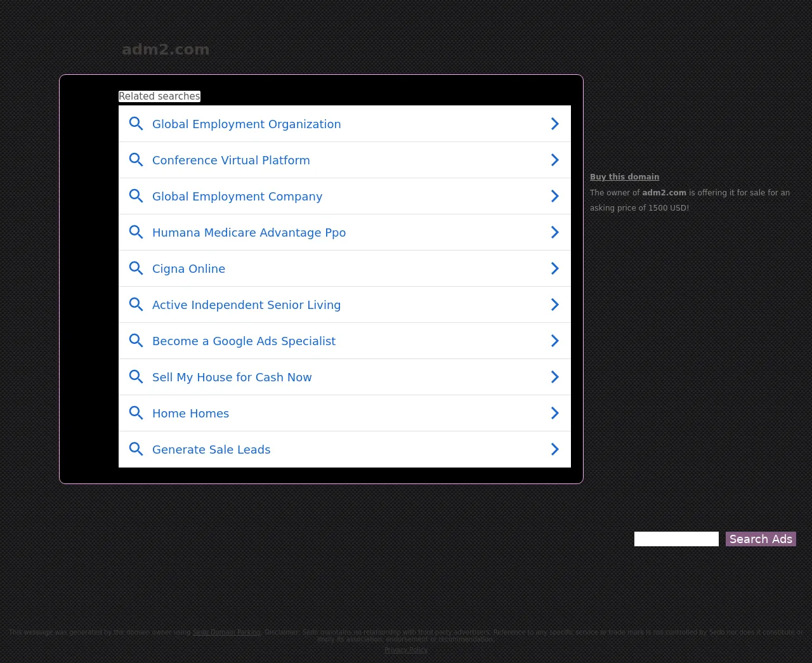Click the adm2.com site title
812x663 pixels.
166,49
